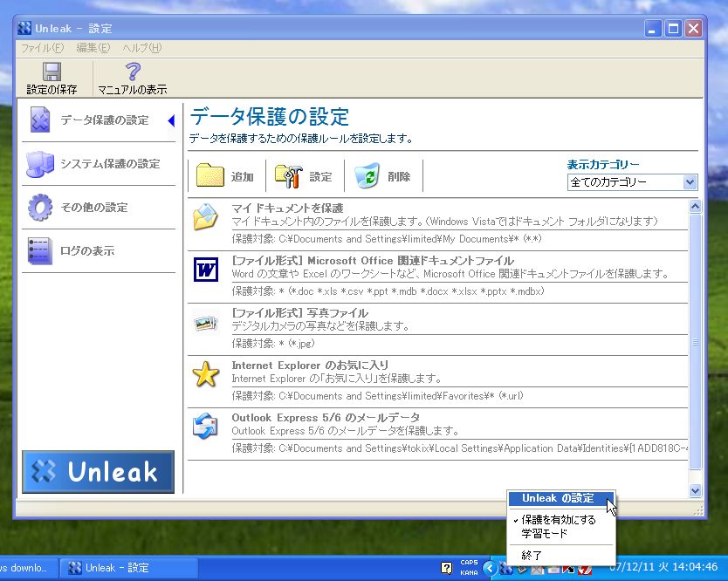
Task: Click the taskbar clock 14:04:46
Action: point(695,567)
